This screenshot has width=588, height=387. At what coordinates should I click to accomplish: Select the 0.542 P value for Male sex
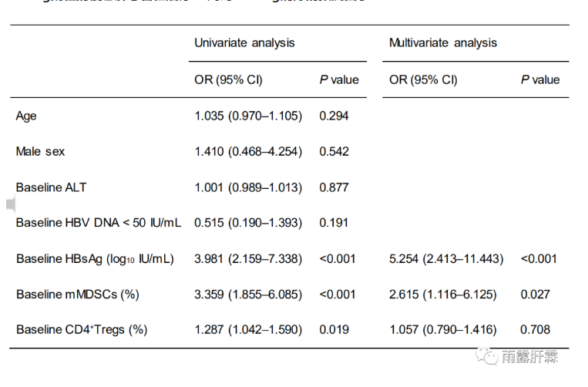point(334,152)
